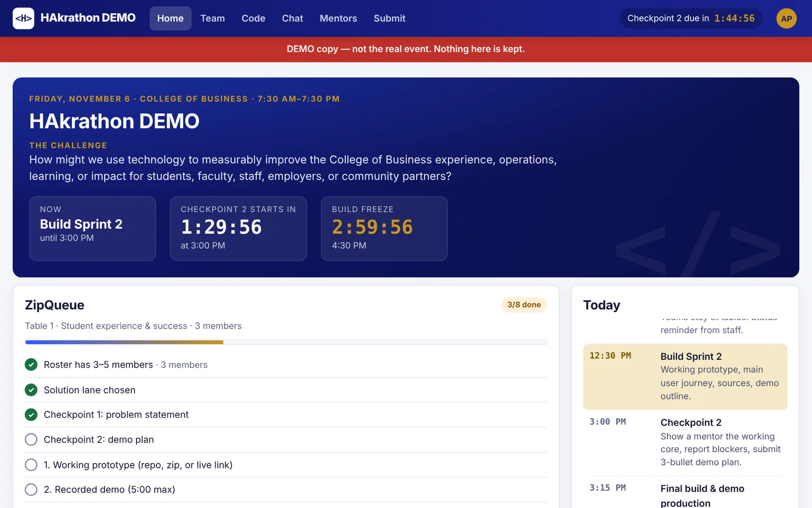Viewport: 812px width, 508px height.
Task: Click the Checkpoint 2 due countdown pill
Action: (691, 18)
